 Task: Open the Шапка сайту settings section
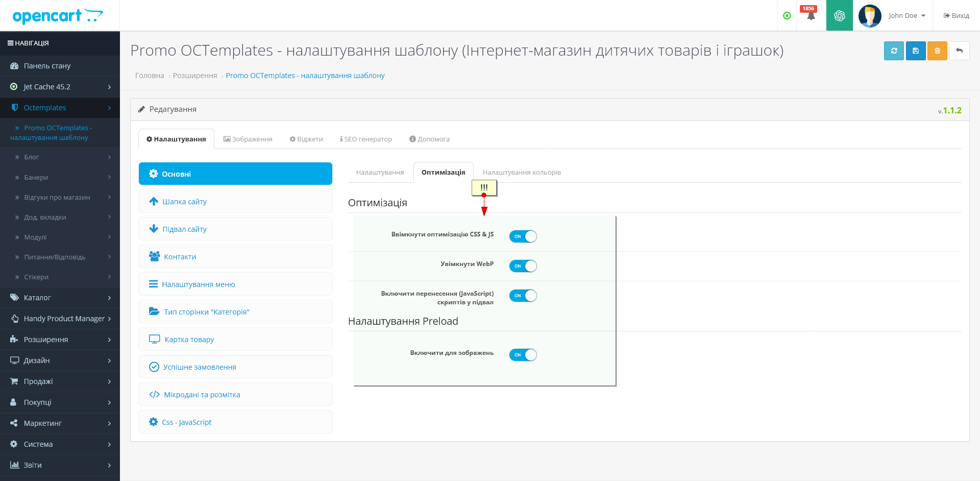pyautogui.click(x=235, y=202)
